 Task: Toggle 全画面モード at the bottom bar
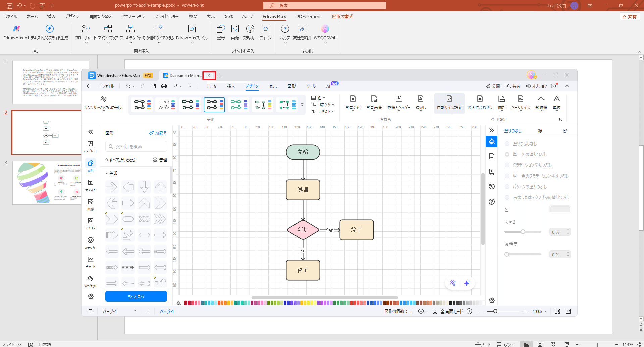pos(448,311)
